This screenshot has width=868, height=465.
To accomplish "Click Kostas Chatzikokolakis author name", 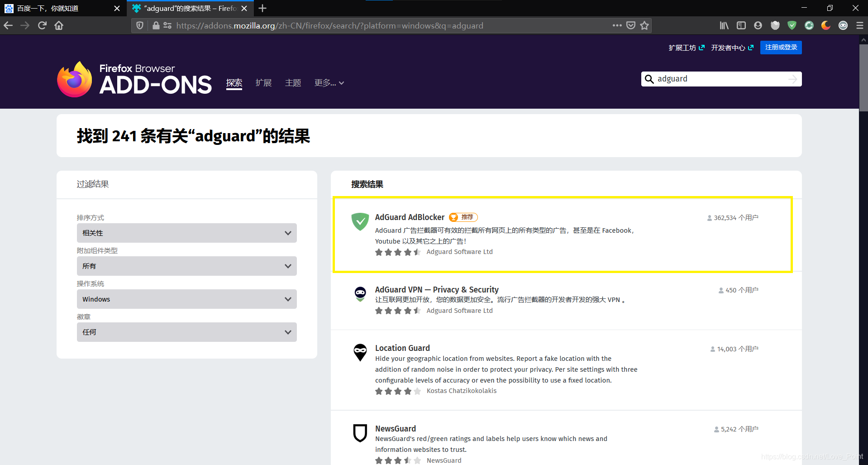I will click(x=462, y=391).
